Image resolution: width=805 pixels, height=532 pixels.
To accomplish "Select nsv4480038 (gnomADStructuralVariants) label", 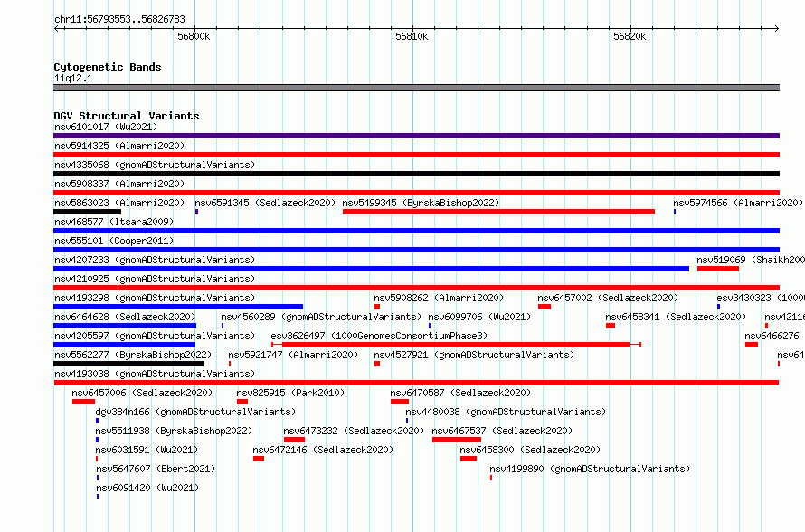I will [506, 412].
